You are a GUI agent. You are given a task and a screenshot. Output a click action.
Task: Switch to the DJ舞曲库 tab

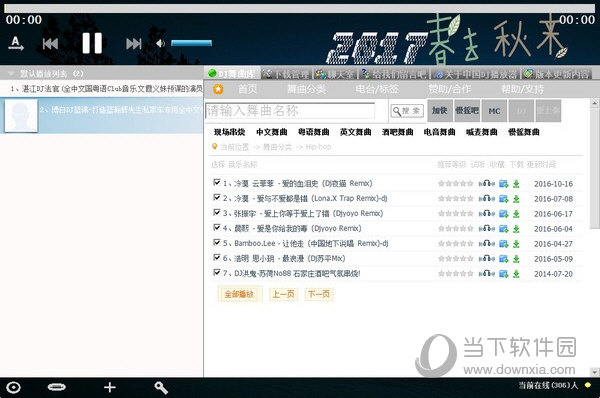coord(232,73)
